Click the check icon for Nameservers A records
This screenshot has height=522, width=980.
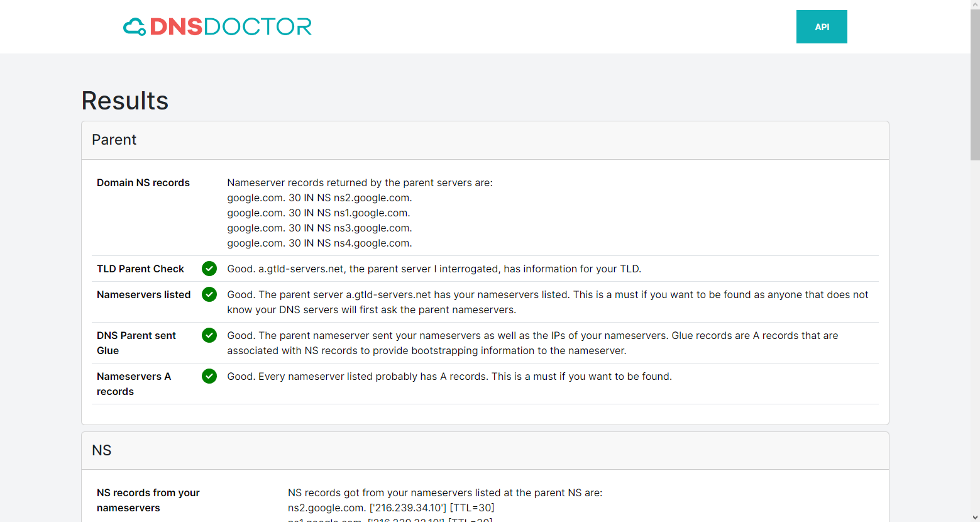click(x=209, y=376)
